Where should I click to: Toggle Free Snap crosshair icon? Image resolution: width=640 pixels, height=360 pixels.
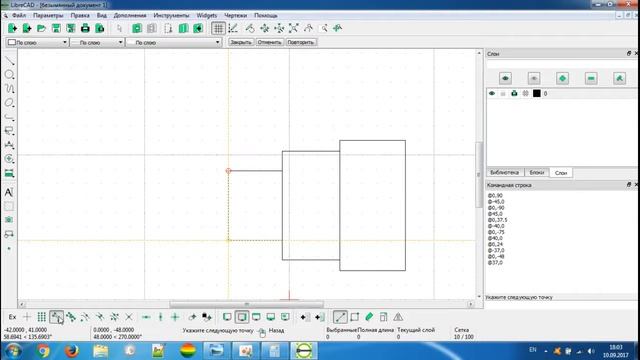[x=27, y=317]
